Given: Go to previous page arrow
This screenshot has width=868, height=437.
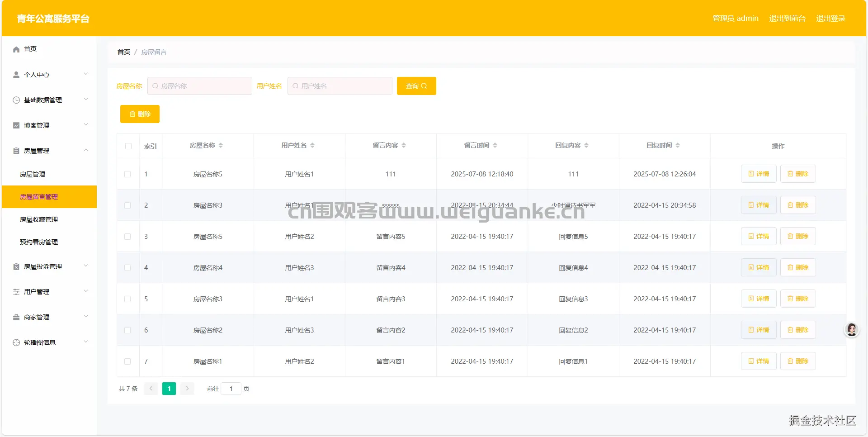Looking at the screenshot, I should tap(151, 389).
